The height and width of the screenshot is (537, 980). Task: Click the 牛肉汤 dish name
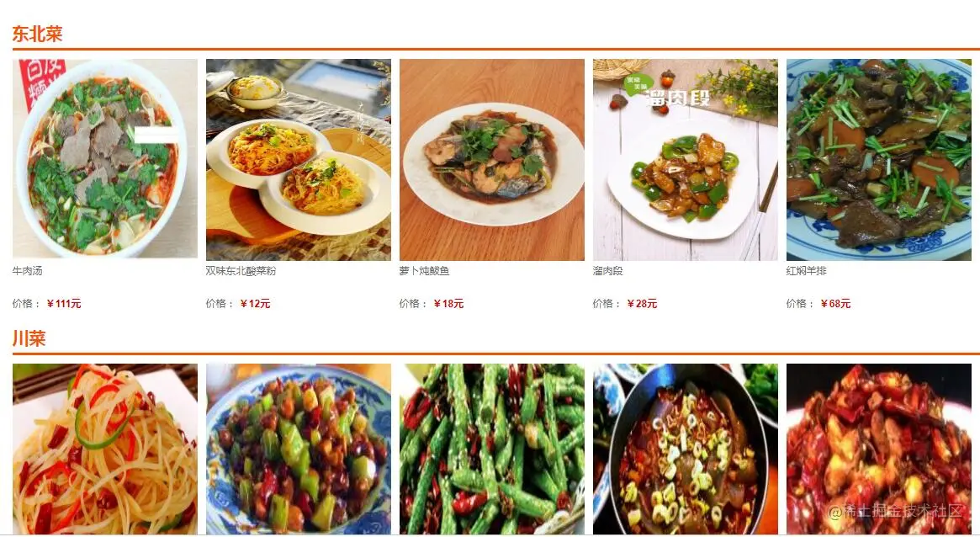click(x=28, y=271)
